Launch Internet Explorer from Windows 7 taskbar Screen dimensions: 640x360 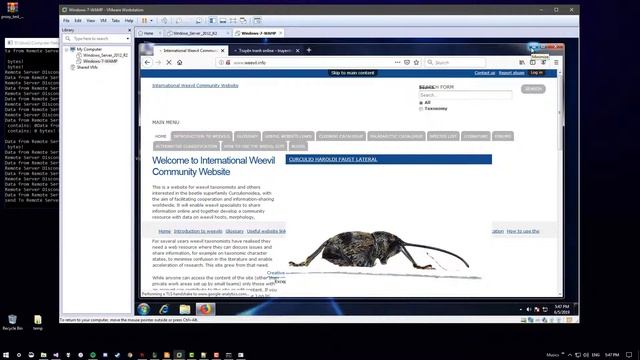(164, 309)
